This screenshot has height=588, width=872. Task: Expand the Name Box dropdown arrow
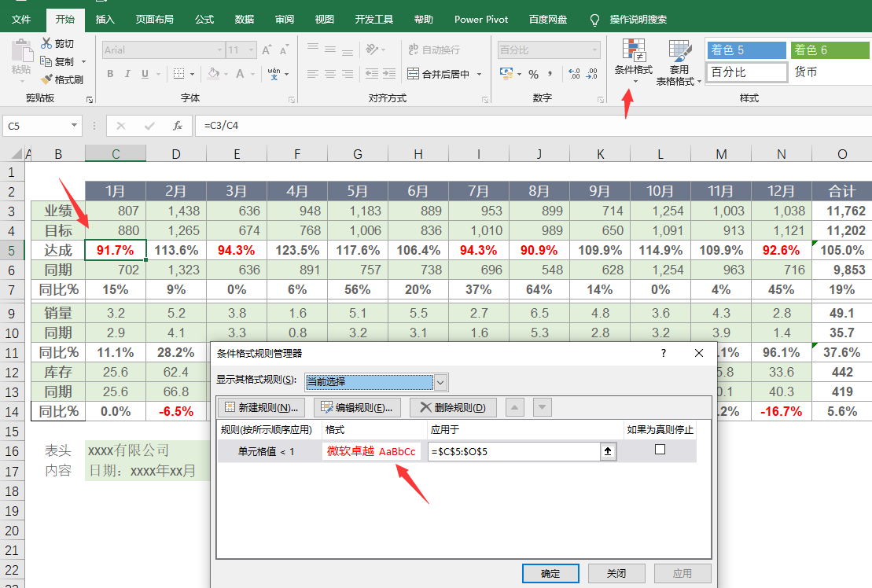[x=75, y=125]
